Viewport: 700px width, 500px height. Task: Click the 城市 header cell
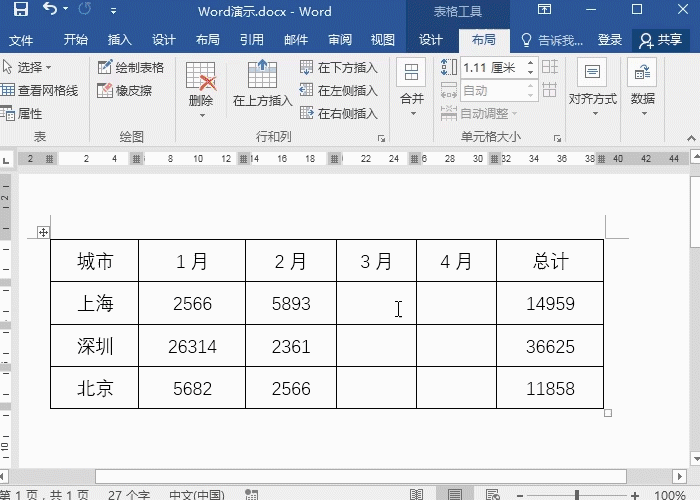pos(95,261)
